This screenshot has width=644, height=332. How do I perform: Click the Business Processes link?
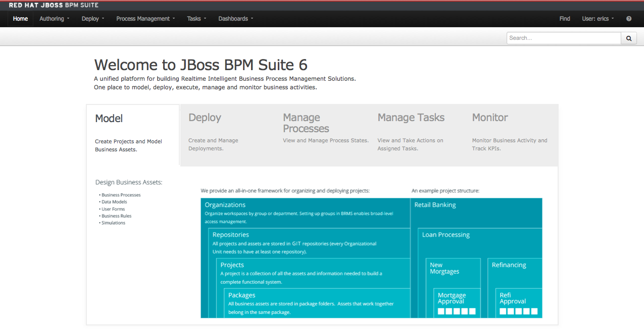pyautogui.click(x=121, y=195)
